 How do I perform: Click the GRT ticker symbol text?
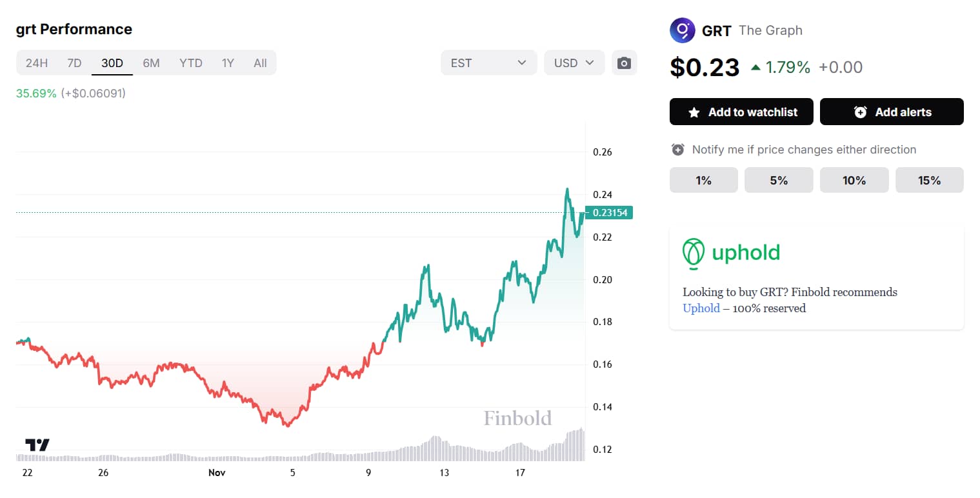coord(716,30)
